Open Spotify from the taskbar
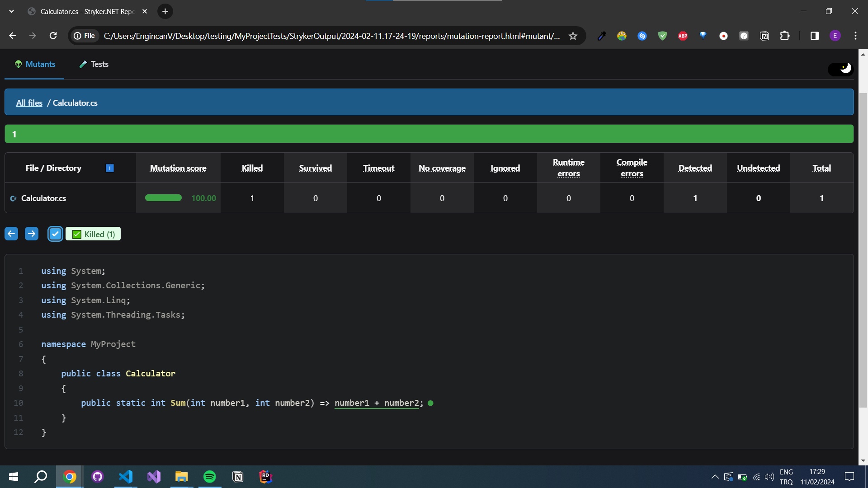The width and height of the screenshot is (868, 488). pyautogui.click(x=209, y=477)
